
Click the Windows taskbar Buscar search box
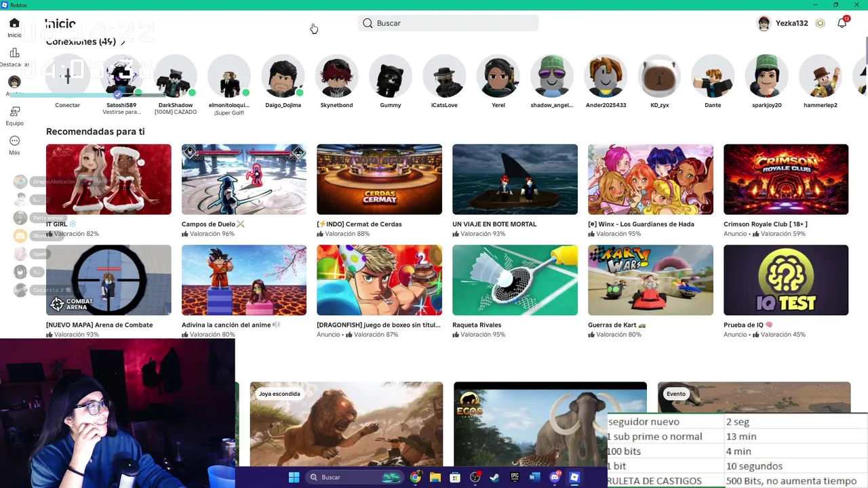coord(354,477)
